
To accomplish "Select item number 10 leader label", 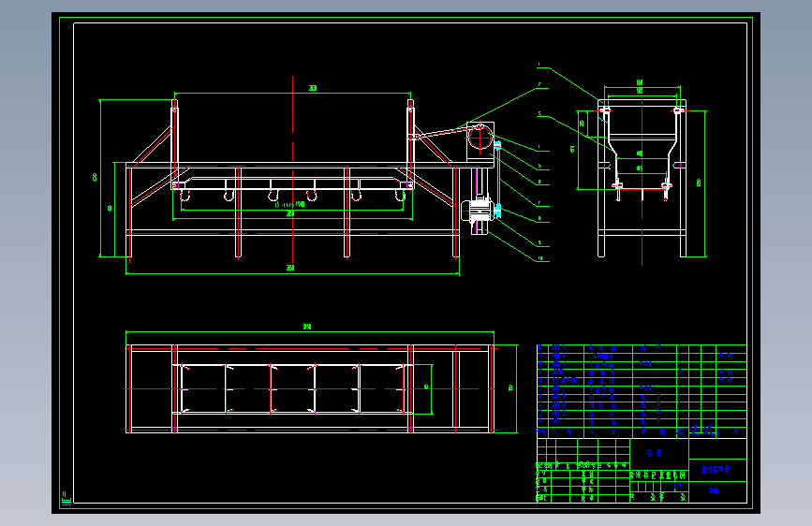I will [x=540, y=257].
